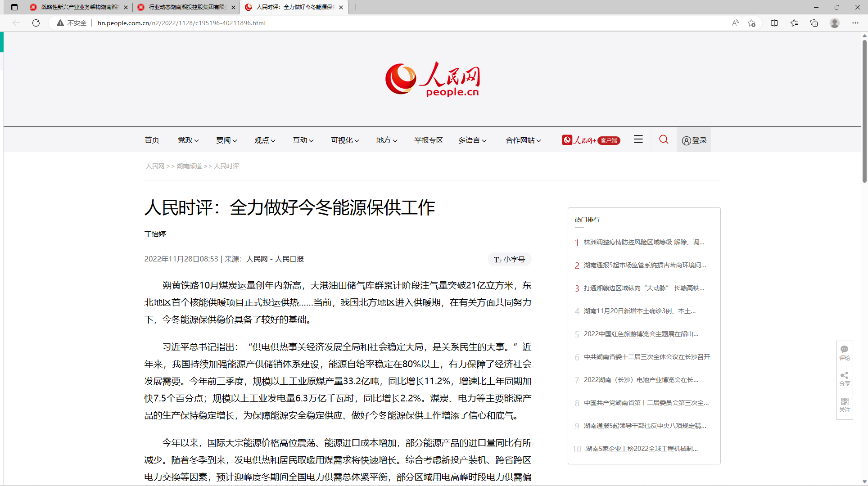Toggle the 小字号 font size button
The image size is (868, 486).
point(510,260)
